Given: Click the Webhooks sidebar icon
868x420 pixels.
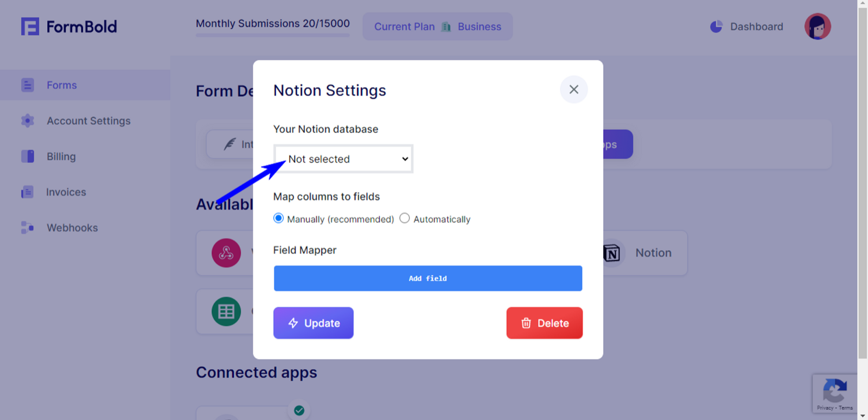Looking at the screenshot, I should [x=27, y=227].
